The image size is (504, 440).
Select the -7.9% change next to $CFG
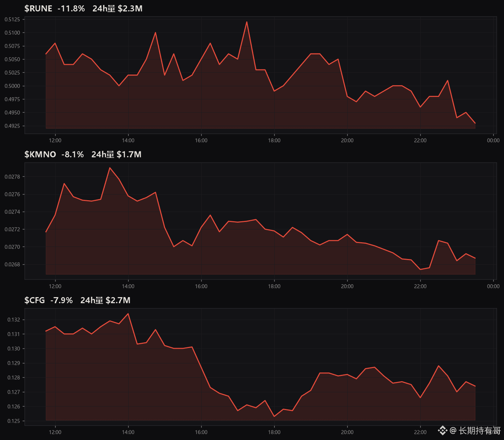click(x=62, y=300)
